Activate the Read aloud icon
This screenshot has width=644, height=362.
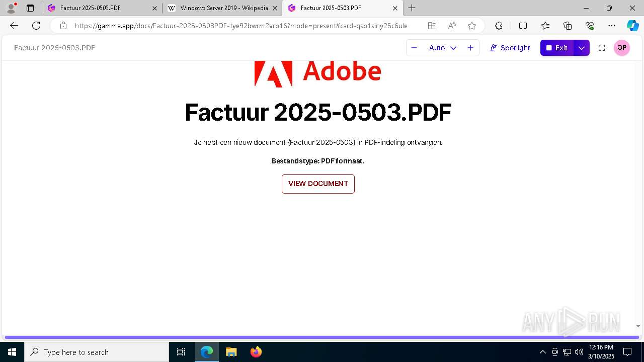pyautogui.click(x=452, y=26)
